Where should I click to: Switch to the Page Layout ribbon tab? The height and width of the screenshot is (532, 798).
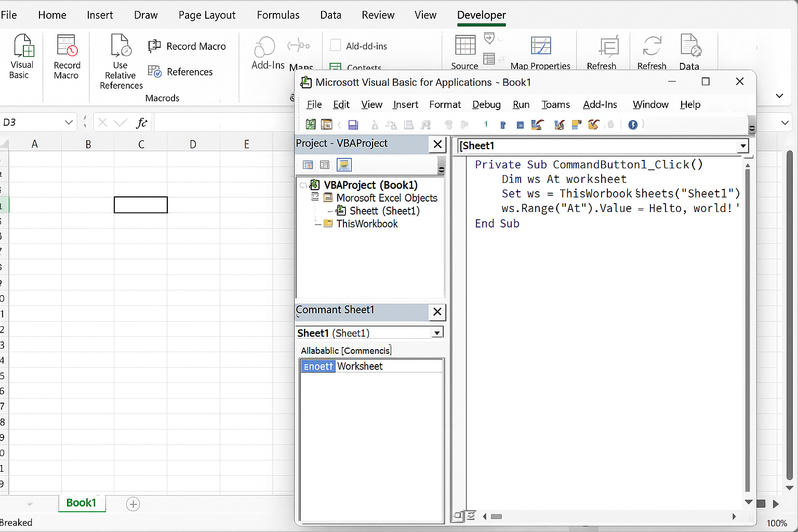coord(207,15)
